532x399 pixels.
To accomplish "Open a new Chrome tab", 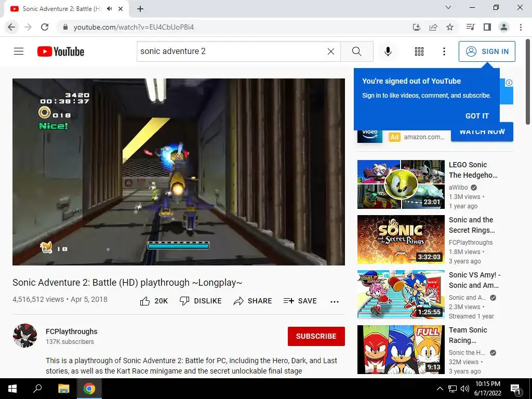I will pyautogui.click(x=140, y=9).
